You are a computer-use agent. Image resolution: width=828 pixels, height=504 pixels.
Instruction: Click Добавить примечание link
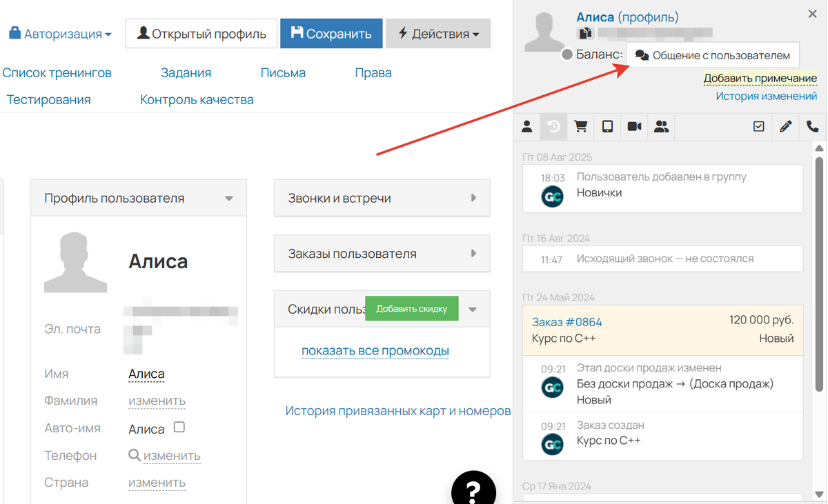[x=760, y=79]
